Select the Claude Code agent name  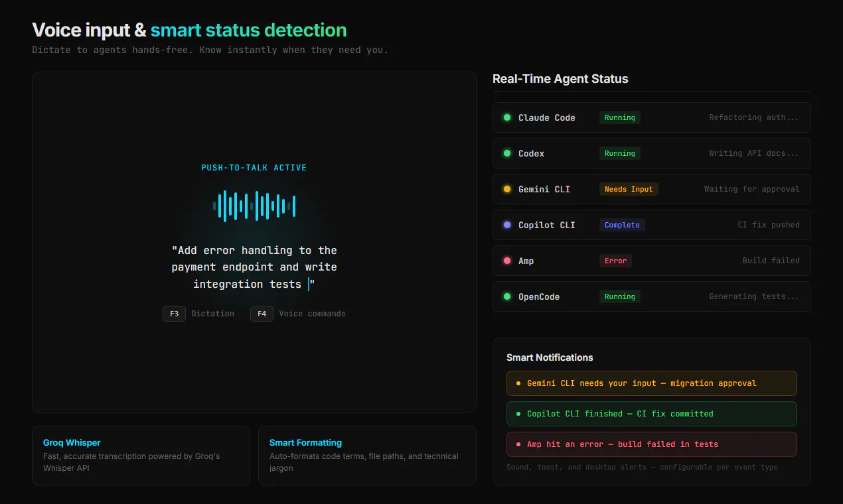[547, 117]
